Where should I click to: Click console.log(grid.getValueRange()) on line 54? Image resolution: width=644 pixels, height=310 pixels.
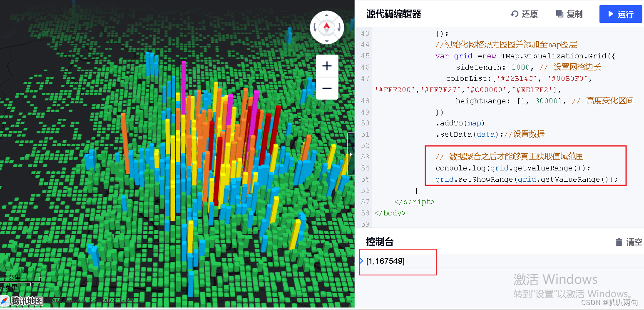(x=513, y=168)
